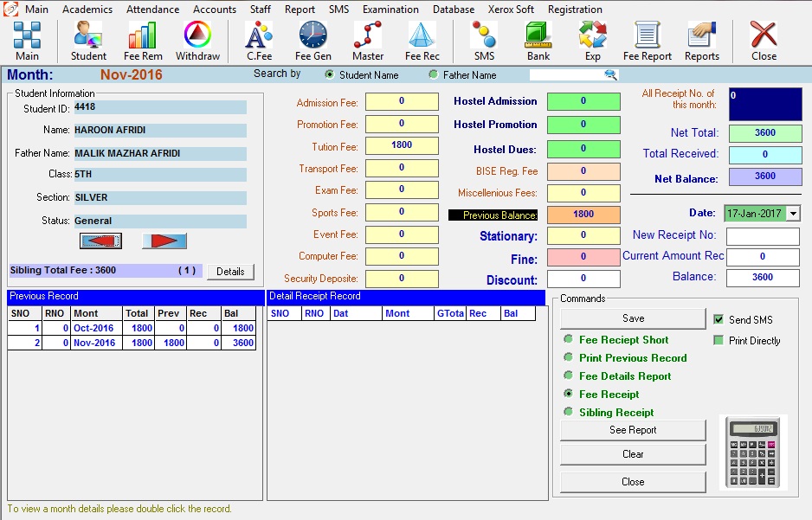The height and width of the screenshot is (520, 812).
Task: Click the See Report button
Action: click(x=633, y=430)
